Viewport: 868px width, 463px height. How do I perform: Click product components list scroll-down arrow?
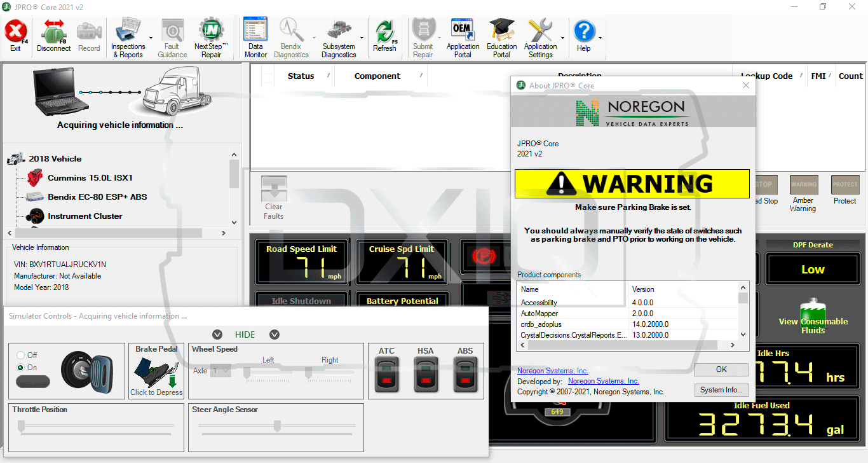[743, 335]
